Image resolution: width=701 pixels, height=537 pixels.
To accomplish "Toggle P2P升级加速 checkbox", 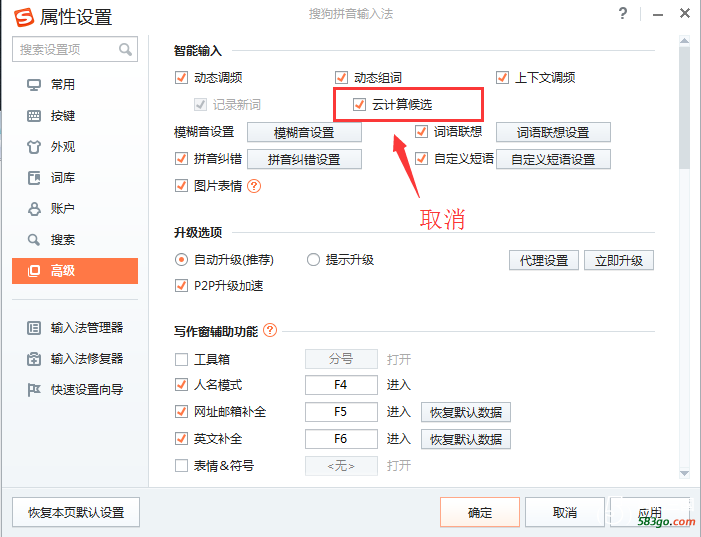I will pos(181,285).
